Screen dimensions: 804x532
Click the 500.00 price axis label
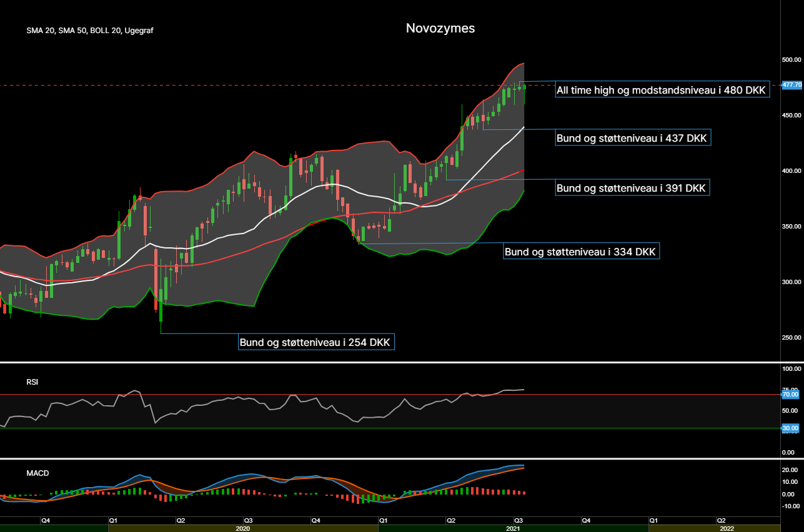tap(792, 60)
